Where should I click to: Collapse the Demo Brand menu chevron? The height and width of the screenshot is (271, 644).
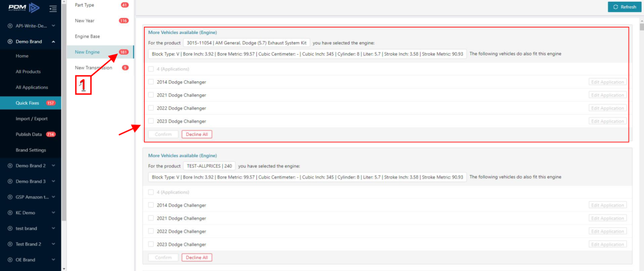[54, 42]
